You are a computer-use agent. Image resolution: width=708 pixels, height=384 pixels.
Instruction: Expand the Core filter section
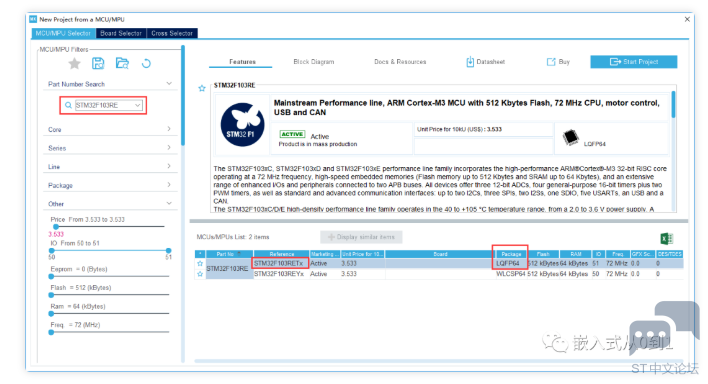click(x=109, y=129)
